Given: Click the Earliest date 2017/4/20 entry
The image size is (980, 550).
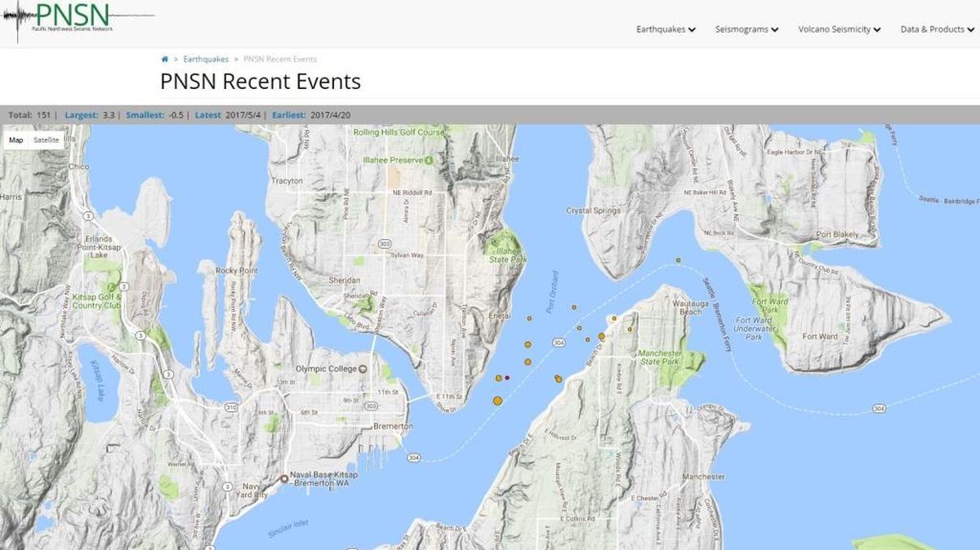Looking at the screenshot, I should (x=332, y=115).
